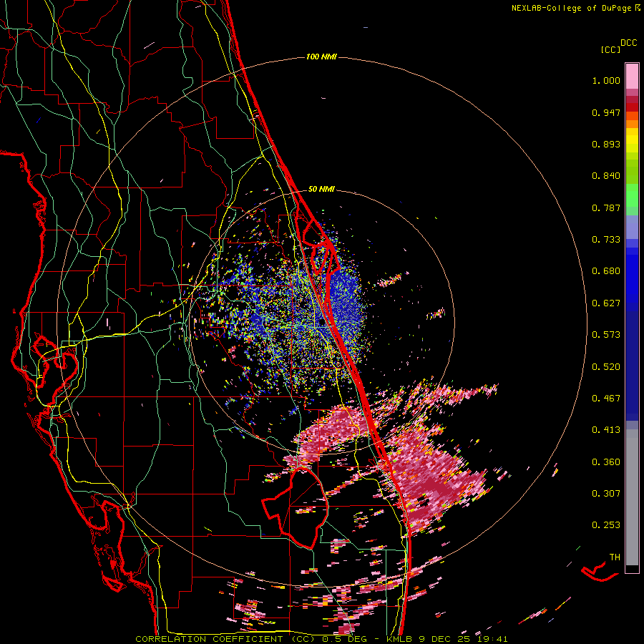Click the 1.000 legend value
This screenshot has width=644, height=644.
pyautogui.click(x=606, y=80)
